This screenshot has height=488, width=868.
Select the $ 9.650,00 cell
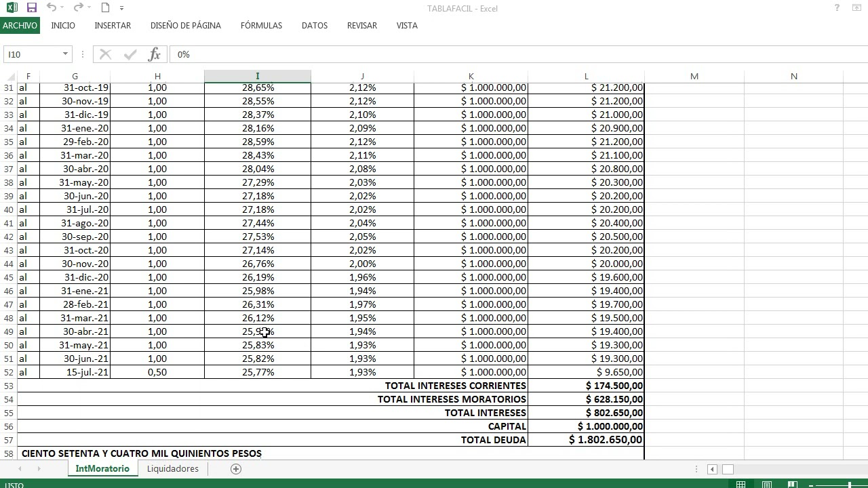[x=587, y=372]
